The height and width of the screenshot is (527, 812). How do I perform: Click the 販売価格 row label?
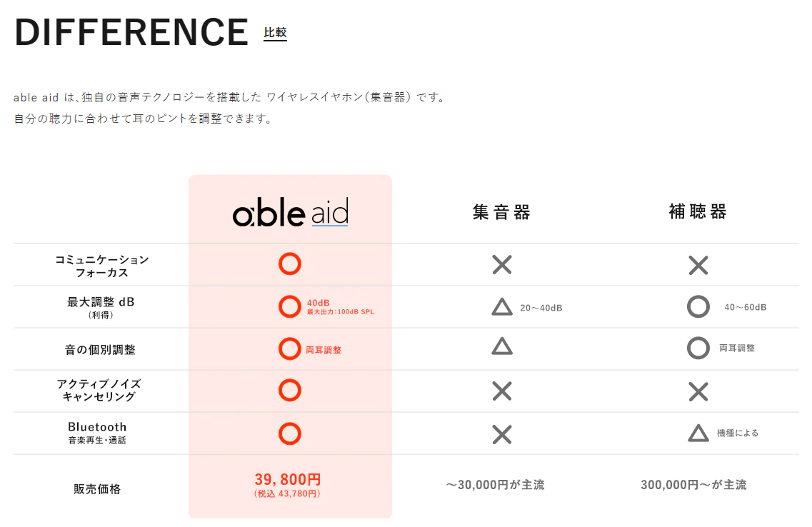pyautogui.click(x=97, y=489)
